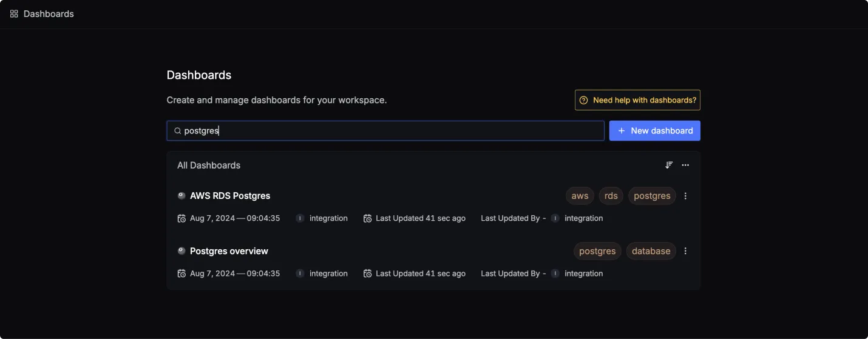Click creator avatar in Postgres overview row

[x=300, y=274]
